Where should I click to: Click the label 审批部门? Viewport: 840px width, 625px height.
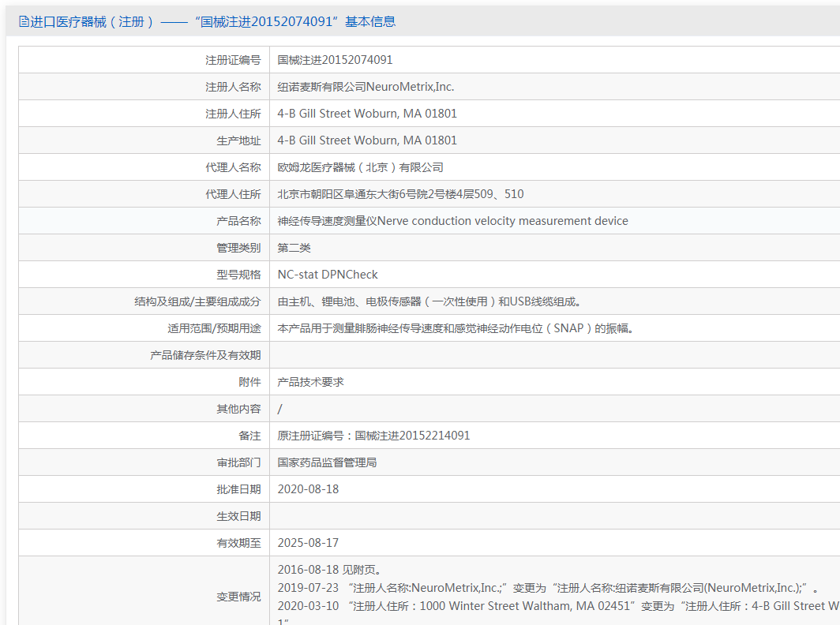pos(238,462)
